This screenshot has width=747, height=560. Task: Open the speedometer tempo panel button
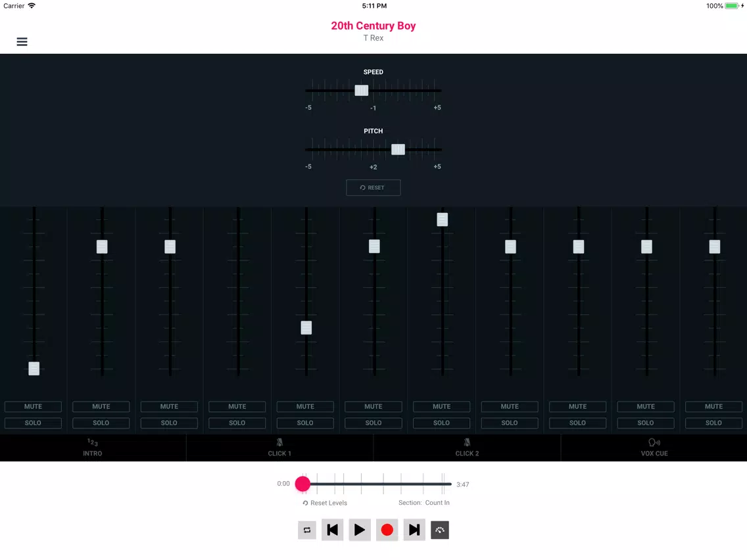(x=440, y=530)
